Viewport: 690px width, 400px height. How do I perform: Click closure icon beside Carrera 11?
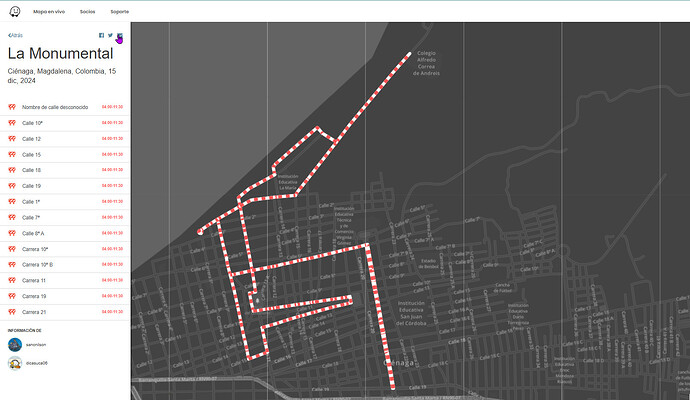pyautogui.click(x=12, y=281)
